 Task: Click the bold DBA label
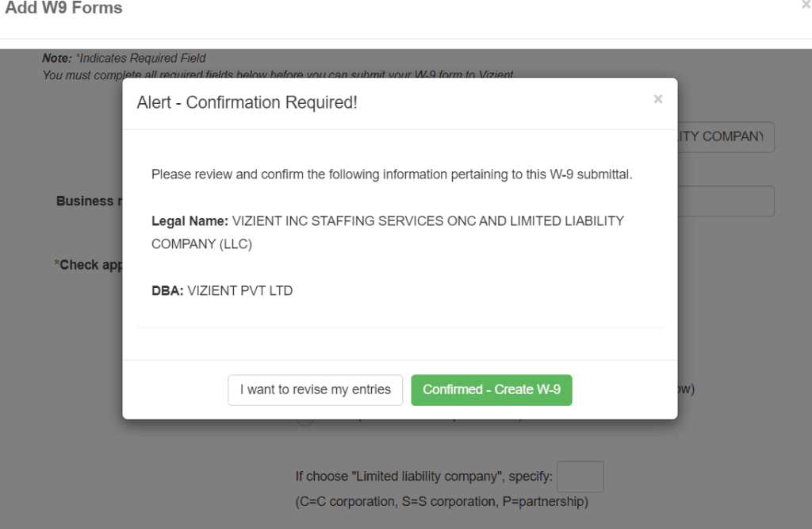point(167,291)
